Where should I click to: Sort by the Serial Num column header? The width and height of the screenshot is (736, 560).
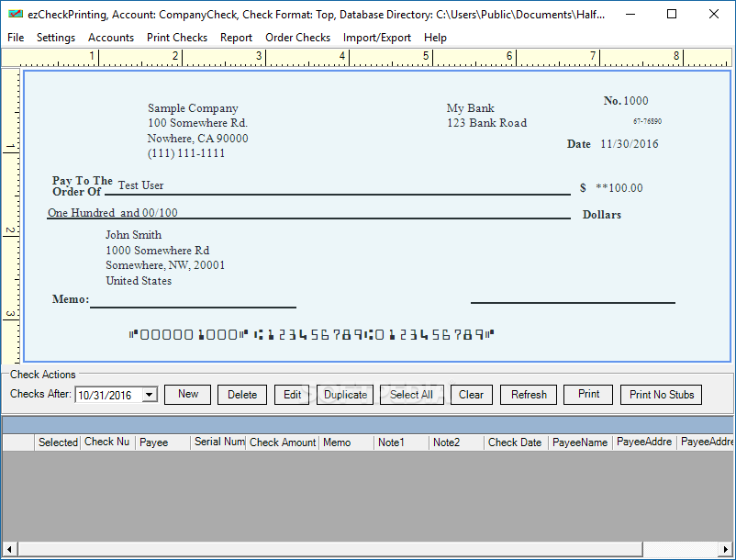tap(217, 442)
